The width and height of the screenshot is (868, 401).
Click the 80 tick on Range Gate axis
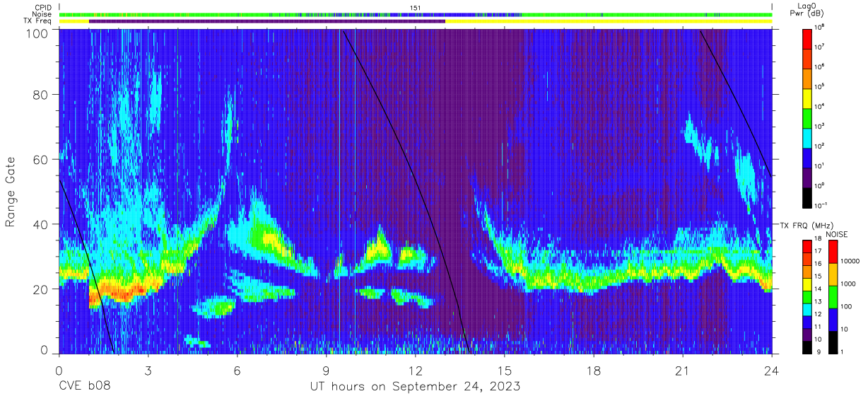(x=40, y=95)
